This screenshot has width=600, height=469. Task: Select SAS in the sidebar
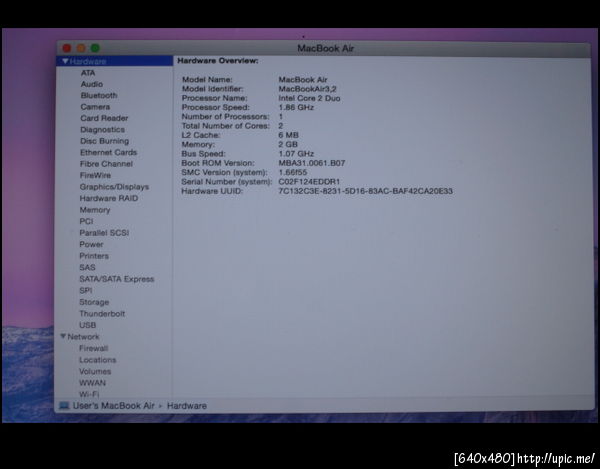[x=87, y=267]
